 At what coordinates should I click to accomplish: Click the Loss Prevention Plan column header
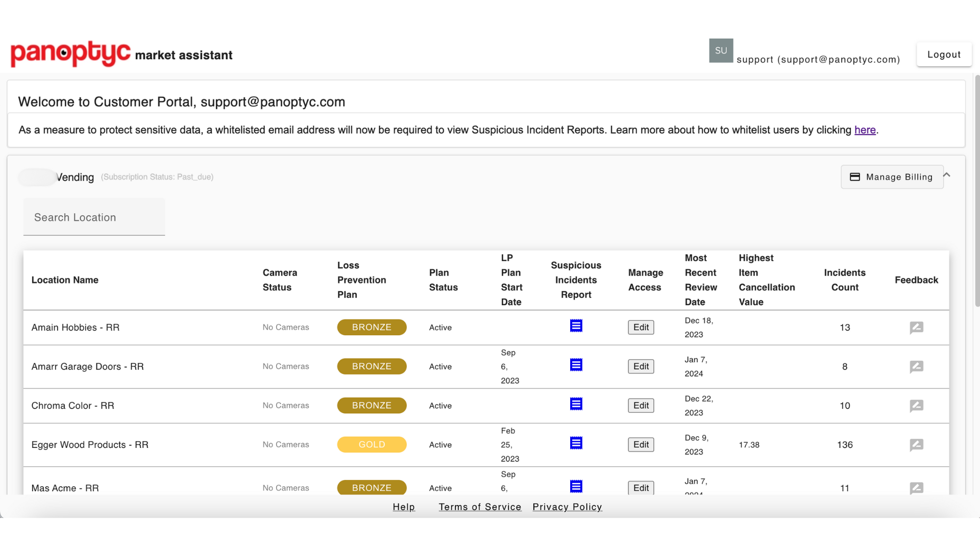[361, 280]
